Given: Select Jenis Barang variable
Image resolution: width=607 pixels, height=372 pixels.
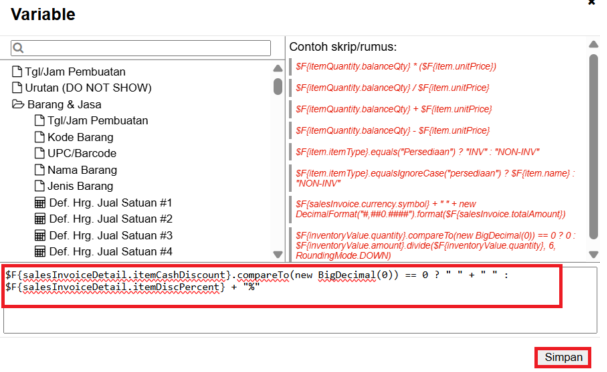Looking at the screenshot, I should 81,186.
